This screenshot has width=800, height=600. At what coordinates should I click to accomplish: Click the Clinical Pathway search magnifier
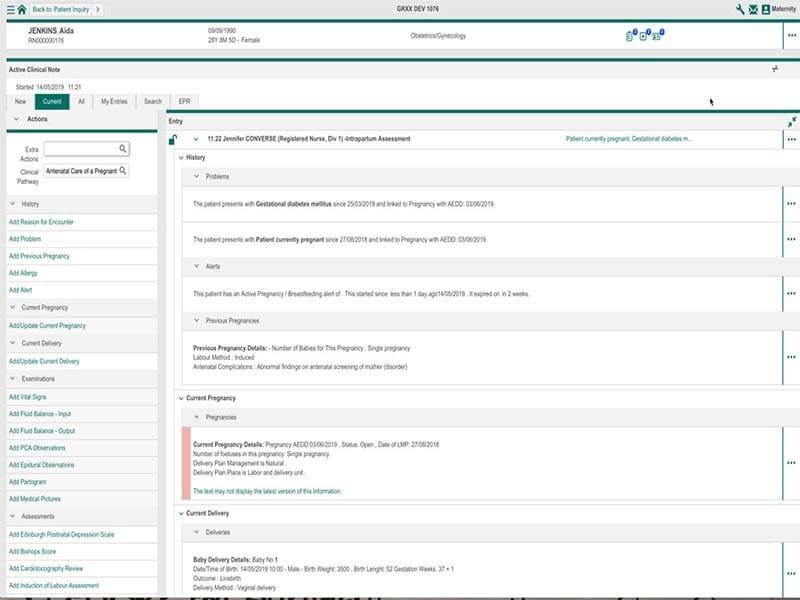[122, 170]
